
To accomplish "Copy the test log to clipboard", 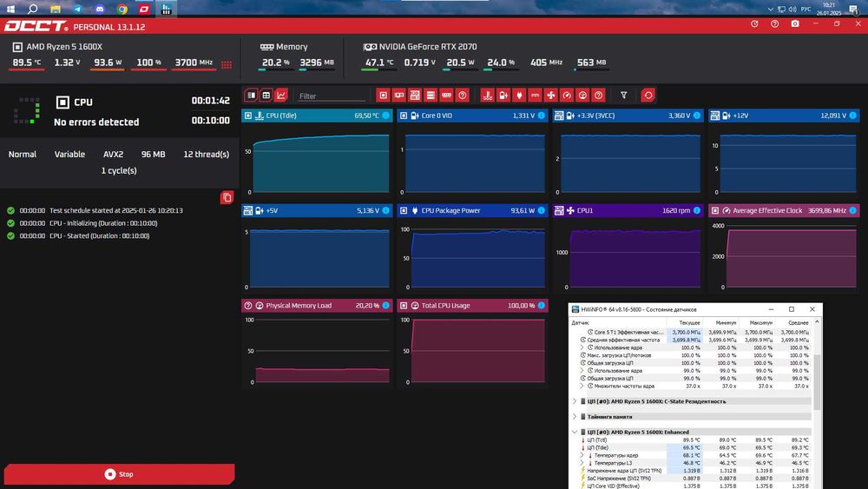I will point(227,198).
